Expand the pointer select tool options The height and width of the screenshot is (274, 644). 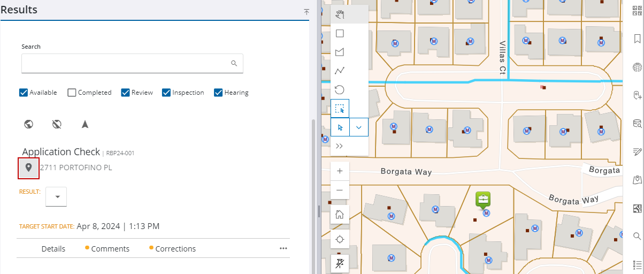pyautogui.click(x=359, y=127)
